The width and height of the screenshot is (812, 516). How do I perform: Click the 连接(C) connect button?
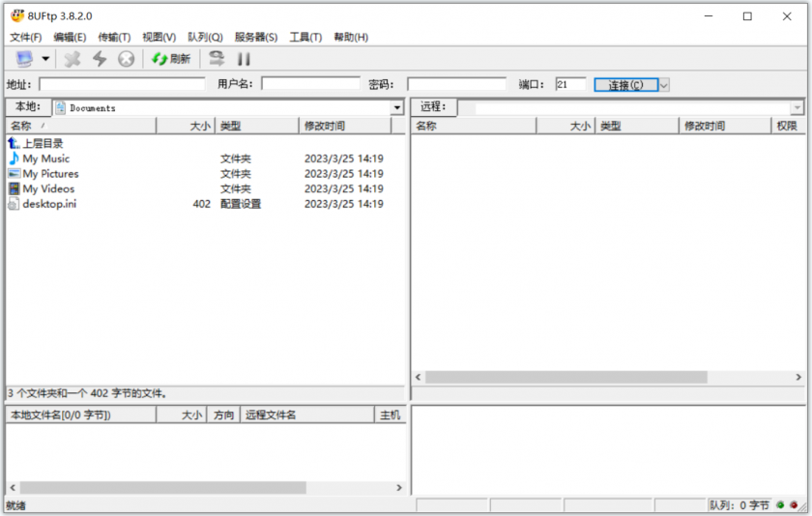coord(625,85)
